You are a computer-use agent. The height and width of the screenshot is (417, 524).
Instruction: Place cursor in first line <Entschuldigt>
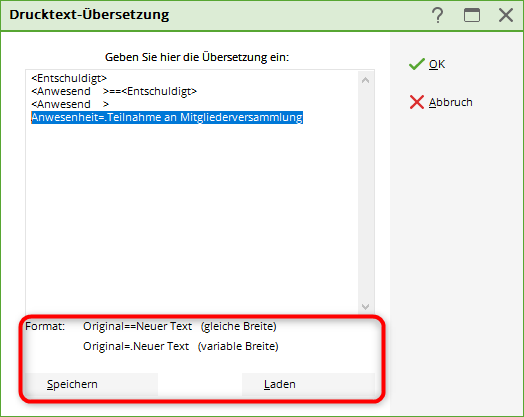(x=69, y=78)
